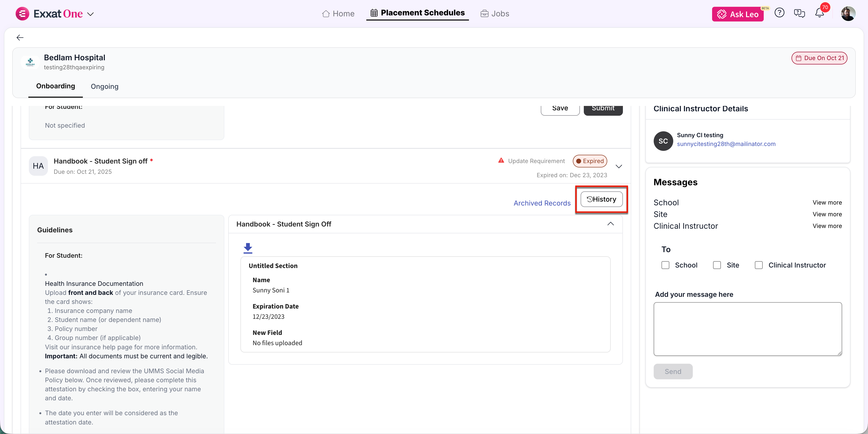Open the help question mark icon
The width and height of the screenshot is (868, 434).
point(779,13)
